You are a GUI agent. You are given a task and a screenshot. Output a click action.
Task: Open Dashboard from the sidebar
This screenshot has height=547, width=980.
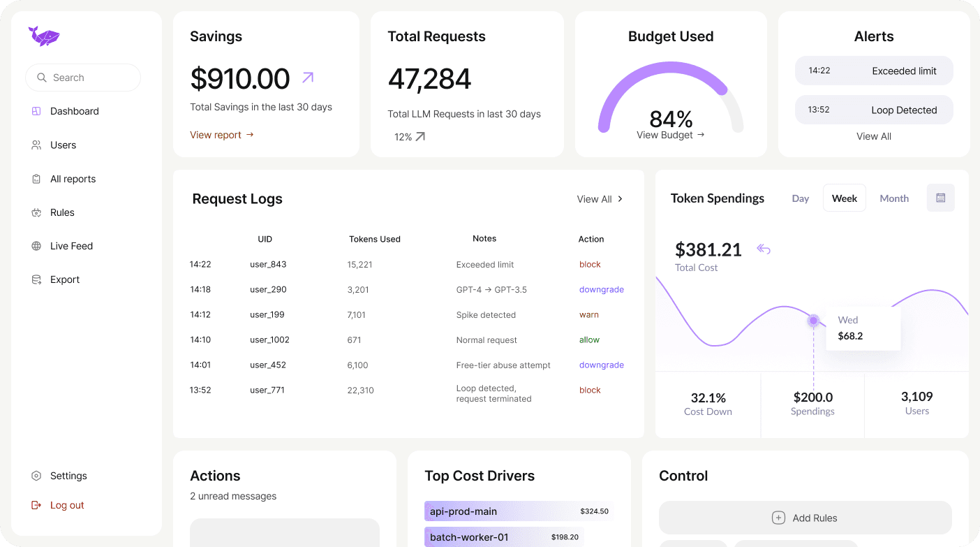click(74, 110)
